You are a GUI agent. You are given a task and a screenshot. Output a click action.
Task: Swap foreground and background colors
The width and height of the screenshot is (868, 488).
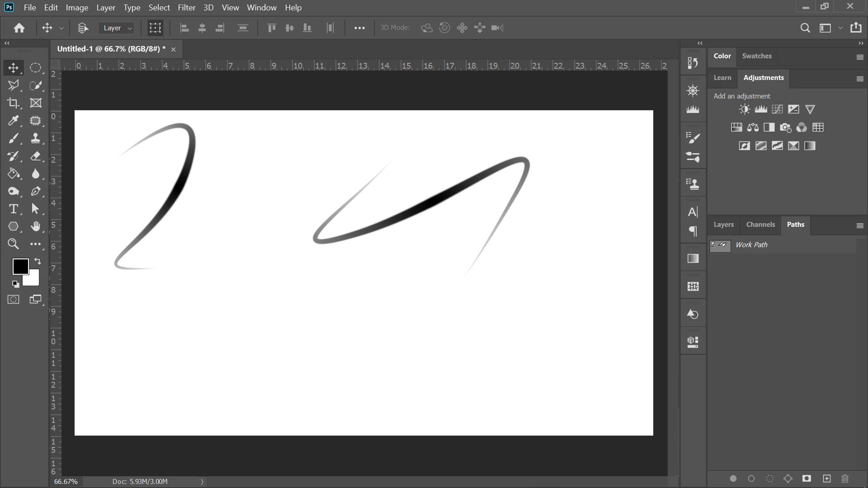pos(38,261)
